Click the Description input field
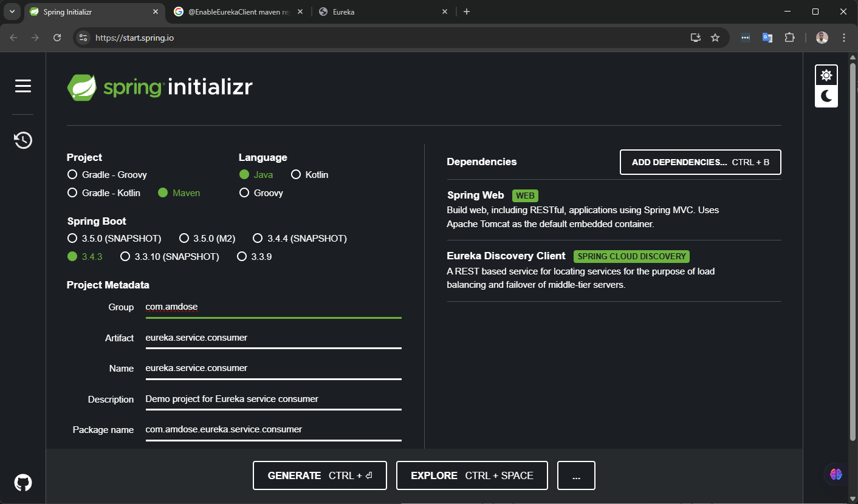The width and height of the screenshot is (858, 504). click(273, 399)
